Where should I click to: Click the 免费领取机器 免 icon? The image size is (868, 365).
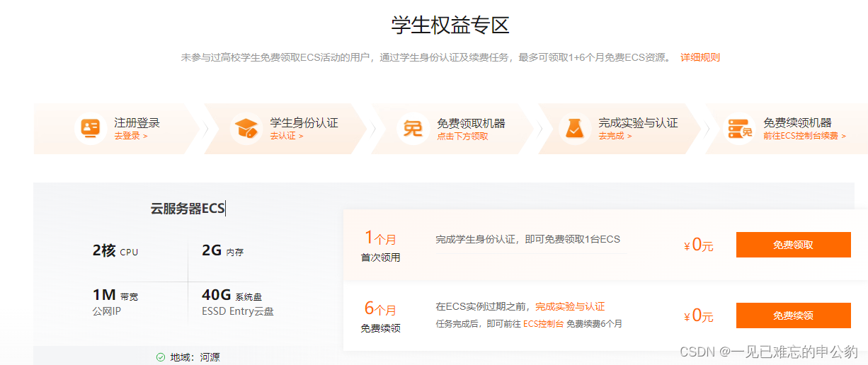[x=413, y=129]
